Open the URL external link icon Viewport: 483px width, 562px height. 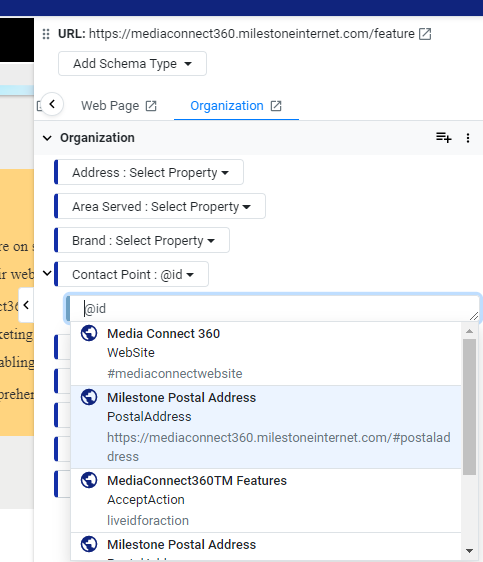pyautogui.click(x=425, y=34)
